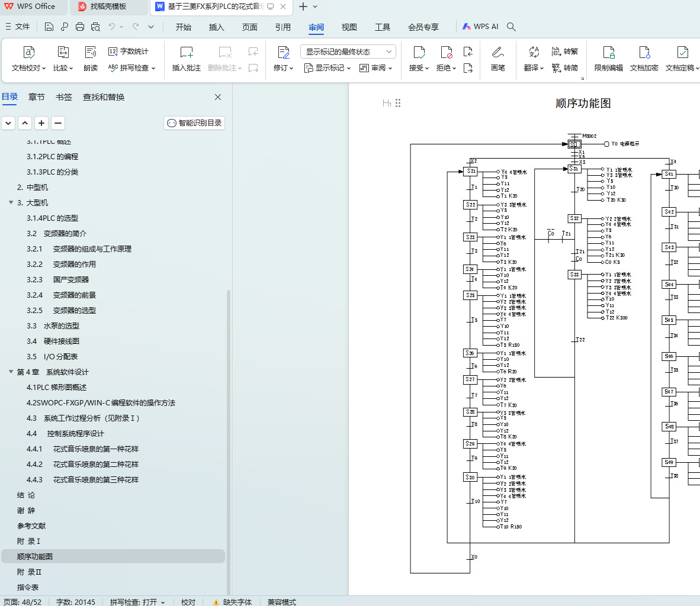Switch to 章节 panel tab

37,97
